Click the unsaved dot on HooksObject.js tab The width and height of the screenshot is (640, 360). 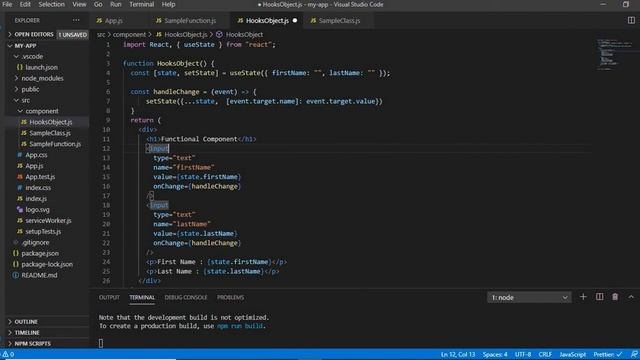295,20
